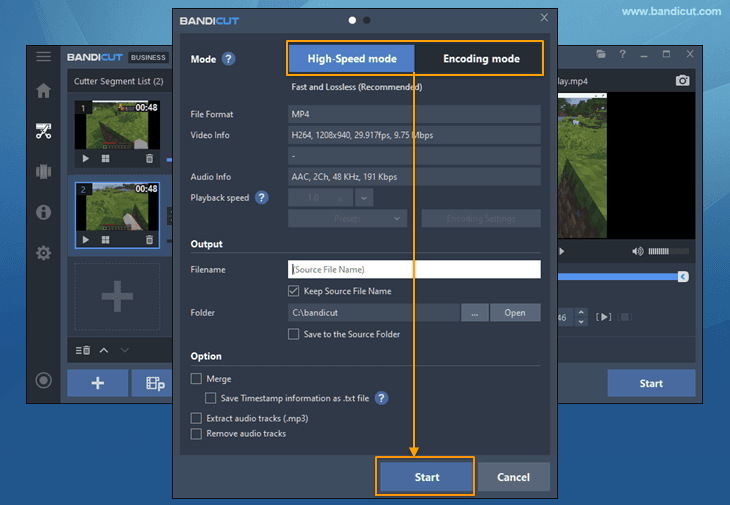730x505 pixels.
Task: Select segment 1 thumbnail
Action: coord(117,125)
